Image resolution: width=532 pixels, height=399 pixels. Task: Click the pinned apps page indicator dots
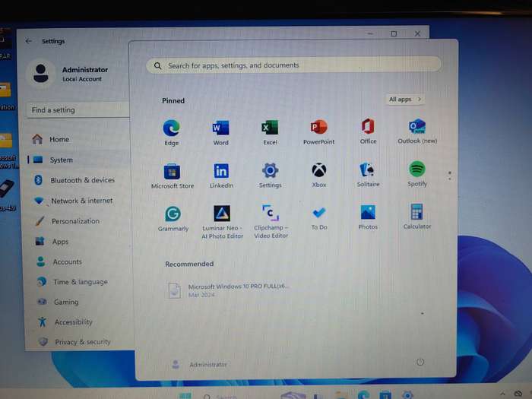[x=450, y=176]
